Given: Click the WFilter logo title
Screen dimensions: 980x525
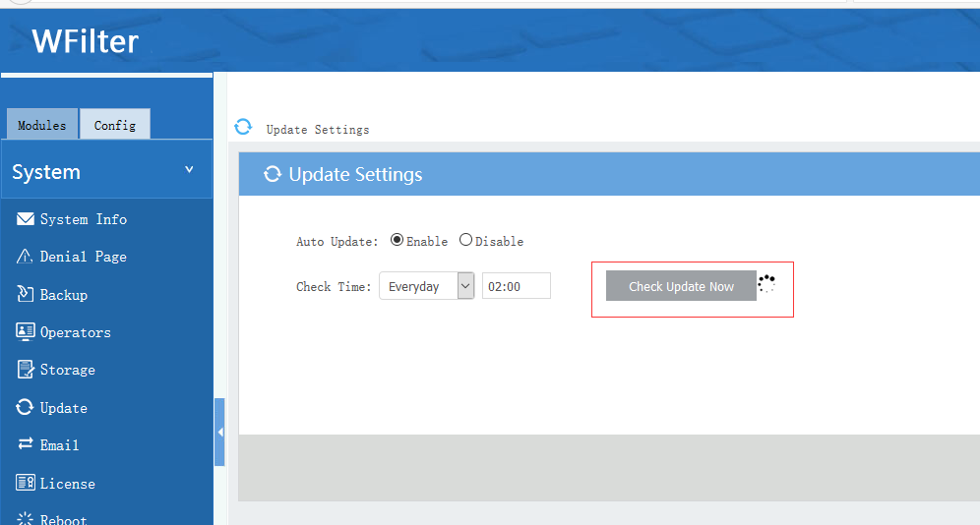Looking at the screenshot, I should 86,41.
